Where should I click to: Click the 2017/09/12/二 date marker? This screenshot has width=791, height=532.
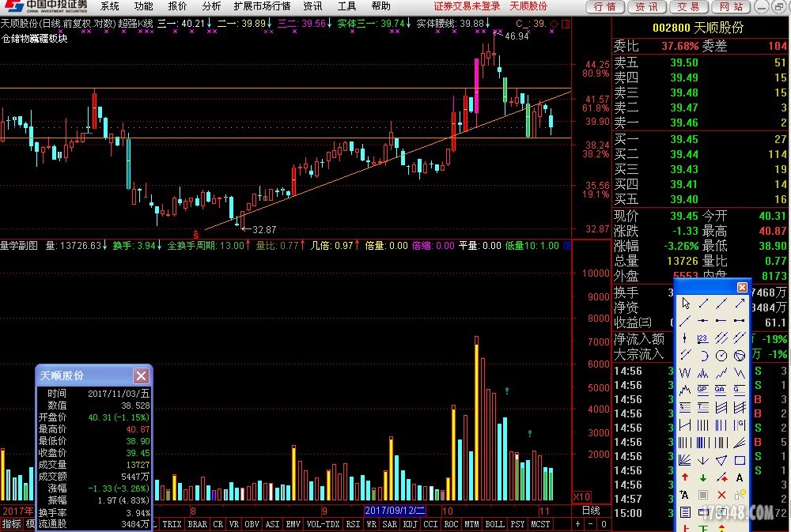pyautogui.click(x=395, y=511)
